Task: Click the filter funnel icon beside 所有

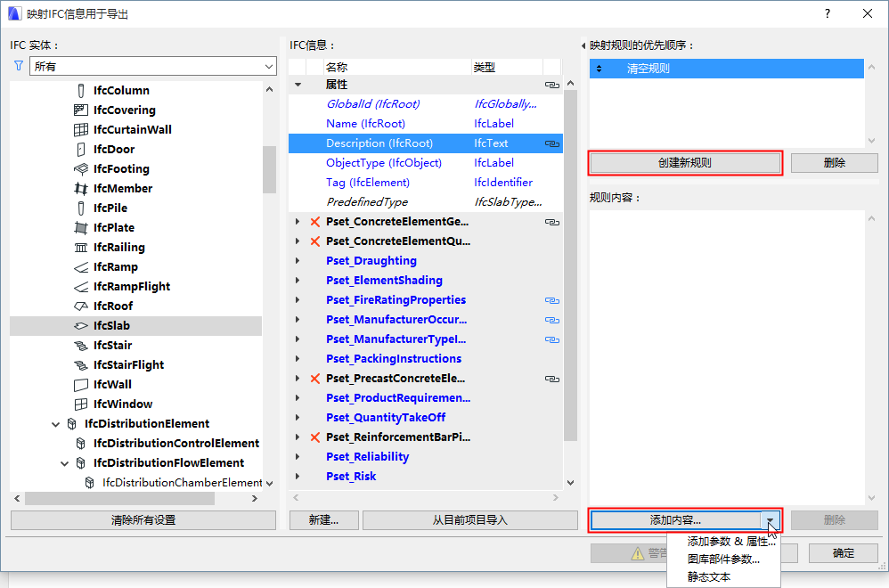Action: tap(18, 66)
